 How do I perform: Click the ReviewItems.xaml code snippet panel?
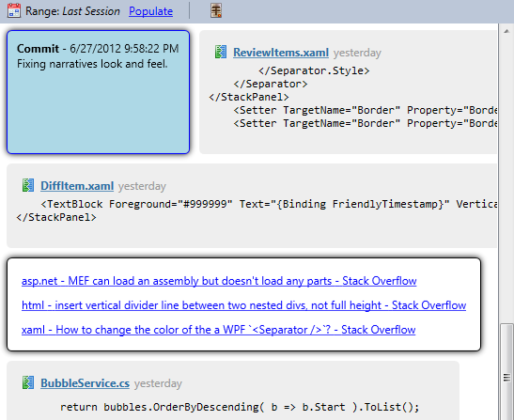coord(349,92)
